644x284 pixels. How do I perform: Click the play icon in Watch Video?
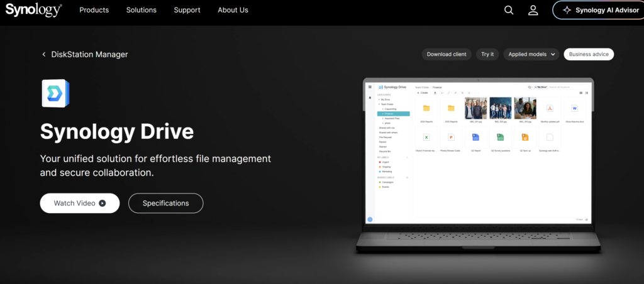(103, 203)
